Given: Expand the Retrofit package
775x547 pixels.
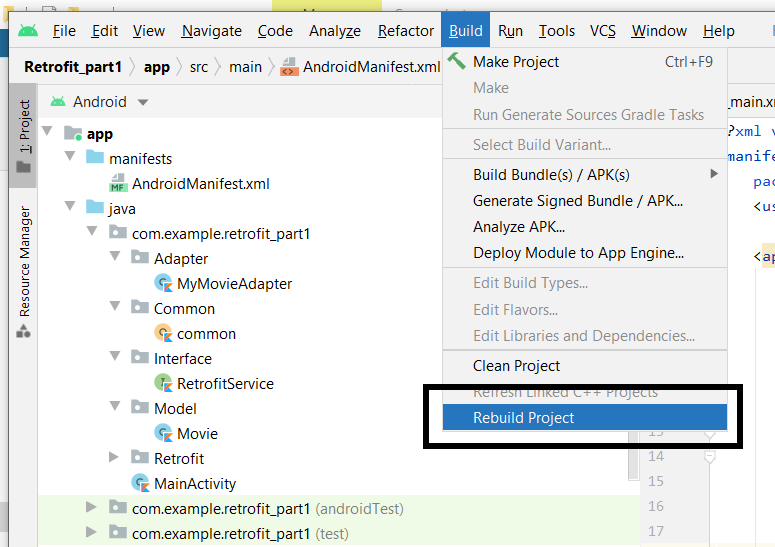Looking at the screenshot, I should (116, 458).
